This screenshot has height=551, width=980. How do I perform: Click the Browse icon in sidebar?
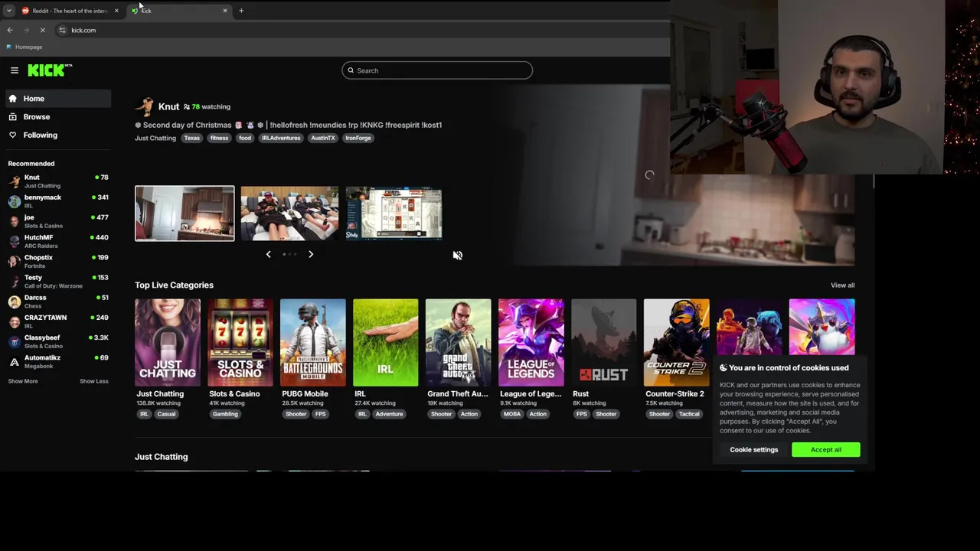click(x=12, y=117)
